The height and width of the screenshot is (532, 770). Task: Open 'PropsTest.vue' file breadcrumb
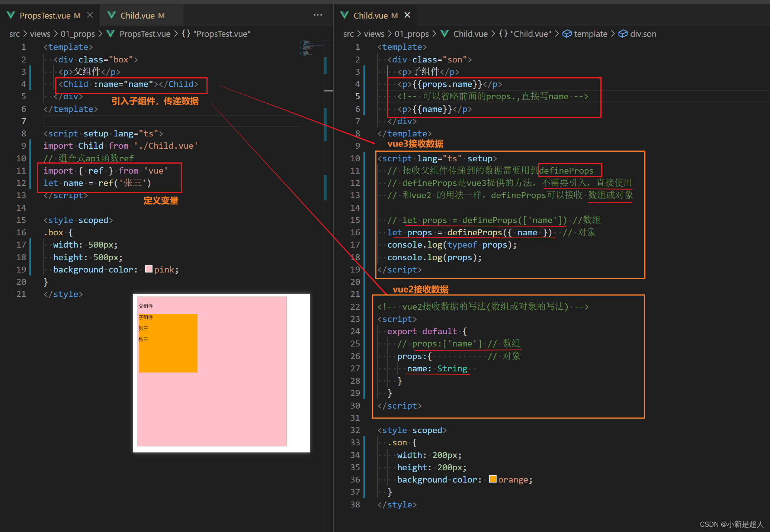[145, 34]
